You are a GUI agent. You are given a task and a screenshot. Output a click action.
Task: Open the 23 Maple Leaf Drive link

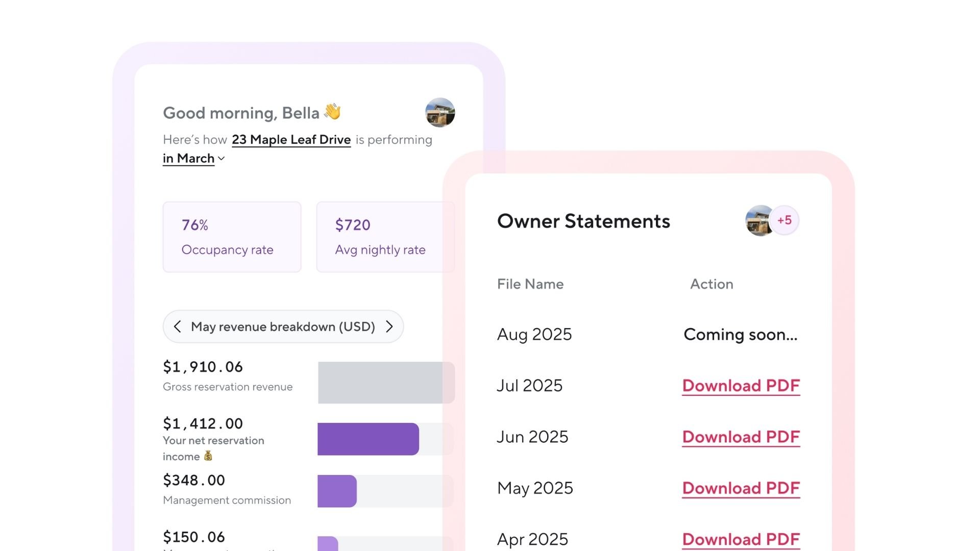(291, 140)
